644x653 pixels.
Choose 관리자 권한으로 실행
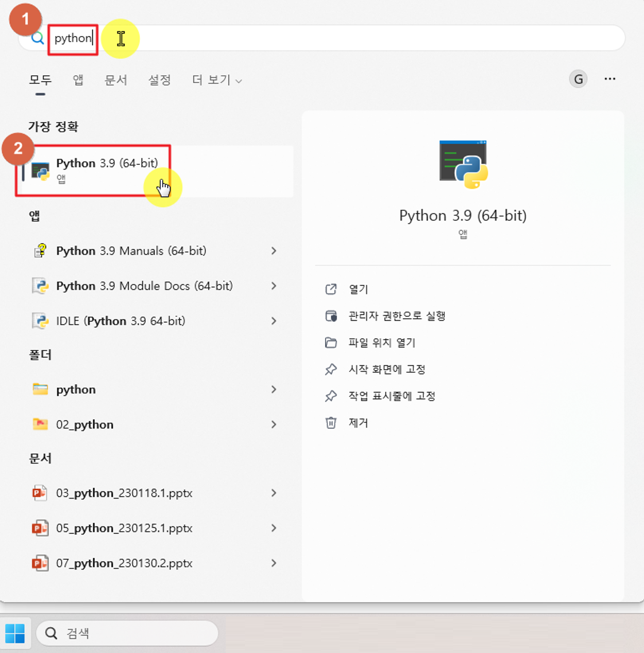pyautogui.click(x=397, y=316)
